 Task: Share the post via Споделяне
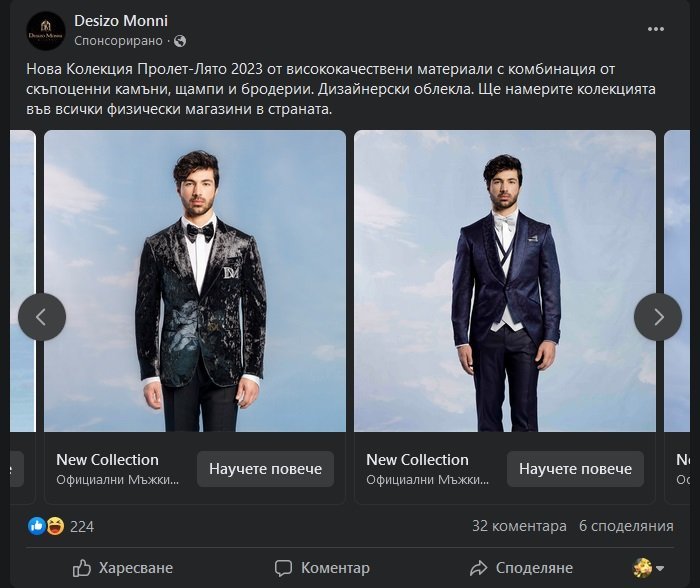521,568
